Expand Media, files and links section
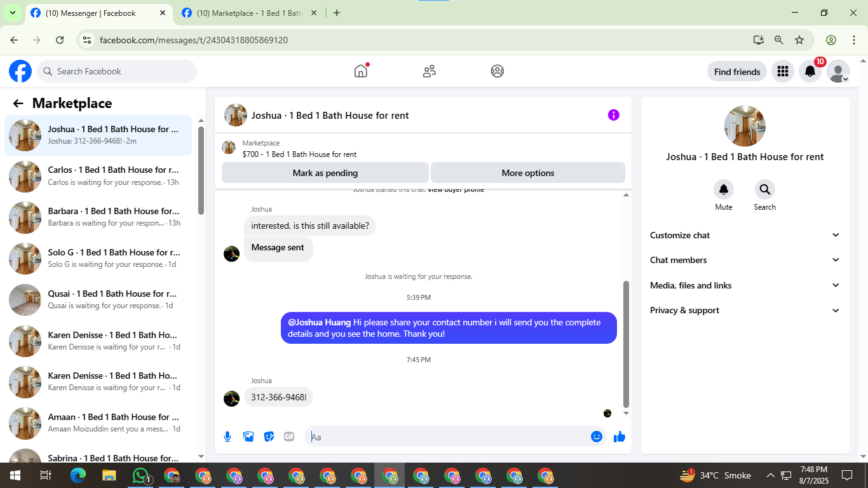868x488 pixels. [x=745, y=285]
